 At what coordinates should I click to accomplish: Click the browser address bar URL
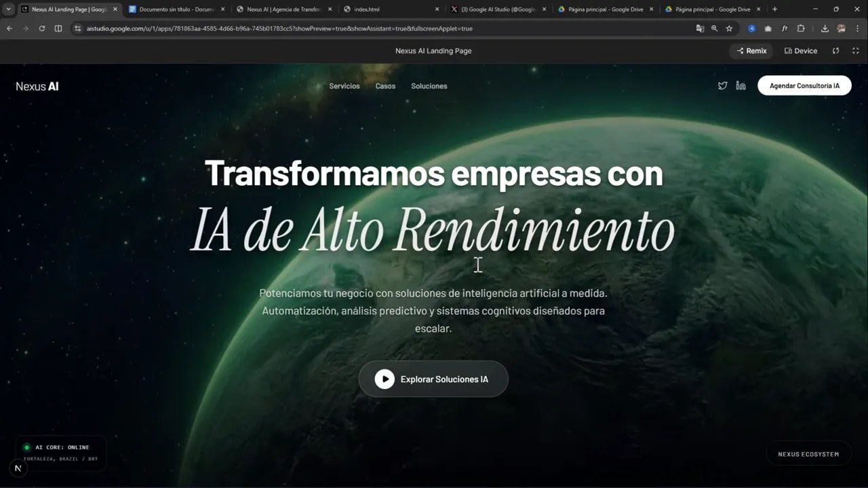coord(279,28)
